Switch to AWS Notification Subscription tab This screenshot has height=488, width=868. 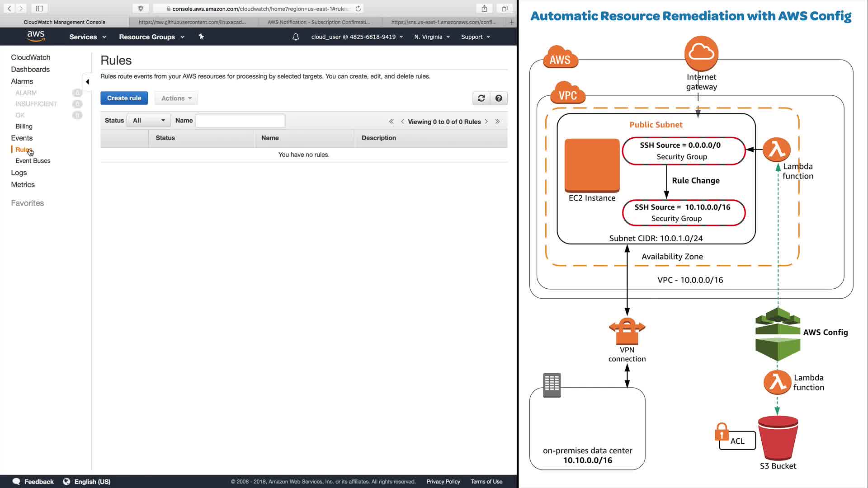(319, 22)
